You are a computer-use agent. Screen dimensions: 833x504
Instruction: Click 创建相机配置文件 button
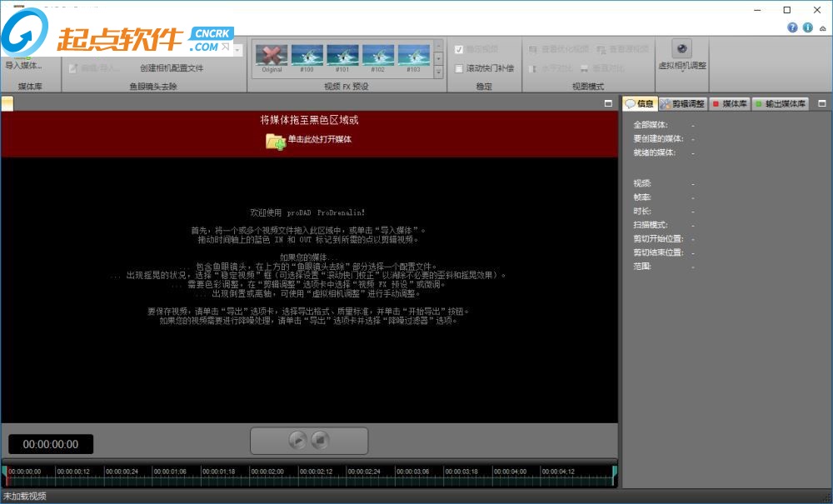172,68
